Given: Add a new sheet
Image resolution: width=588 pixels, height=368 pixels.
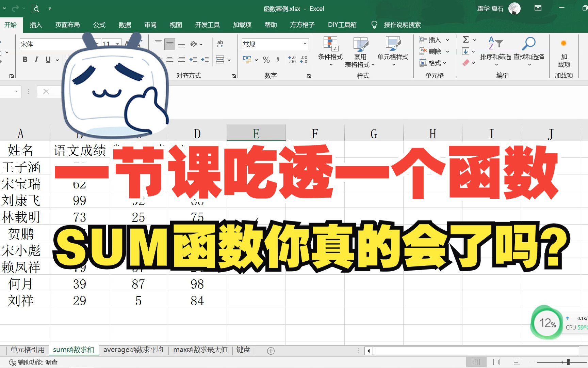Looking at the screenshot, I should (271, 351).
